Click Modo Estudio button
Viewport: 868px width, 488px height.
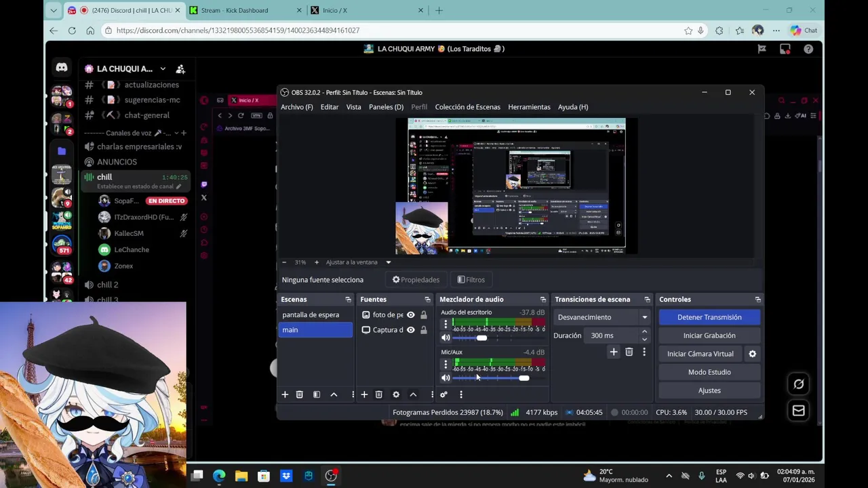pyautogui.click(x=709, y=372)
